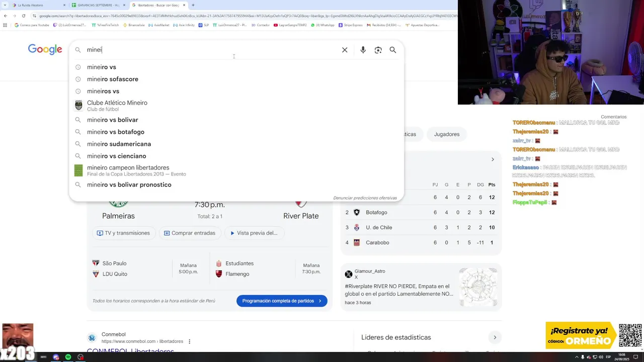Open Programación completa de partidos
Viewport: 644px width, 362px height.
click(x=282, y=301)
